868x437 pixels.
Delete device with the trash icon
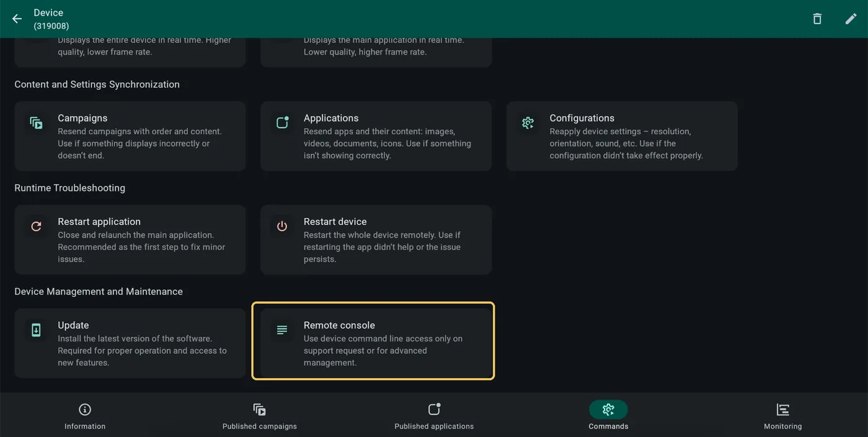817,19
